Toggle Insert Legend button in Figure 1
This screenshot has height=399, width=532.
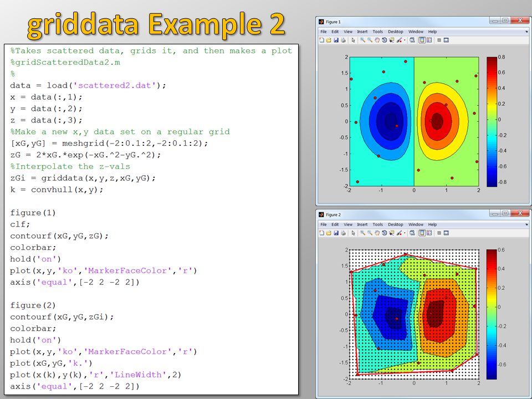429,40
